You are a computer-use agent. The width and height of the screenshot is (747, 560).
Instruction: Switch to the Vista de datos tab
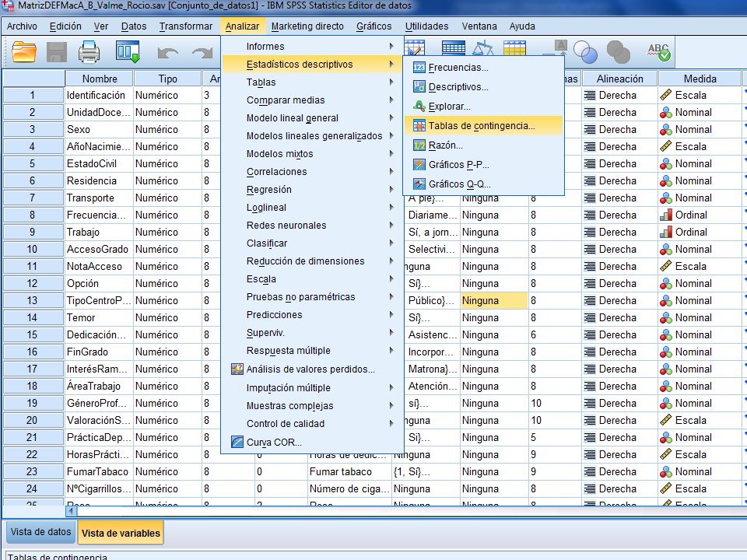tap(40, 532)
